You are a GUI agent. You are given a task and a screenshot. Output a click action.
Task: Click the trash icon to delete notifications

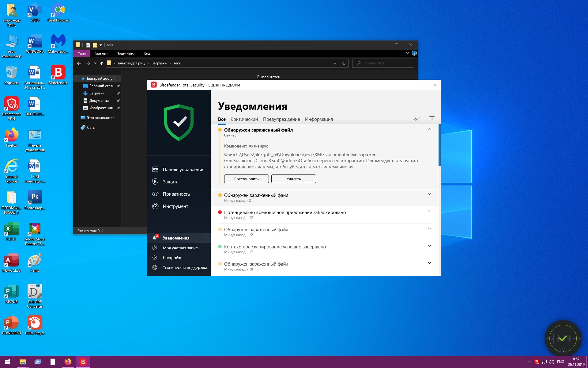(432, 118)
